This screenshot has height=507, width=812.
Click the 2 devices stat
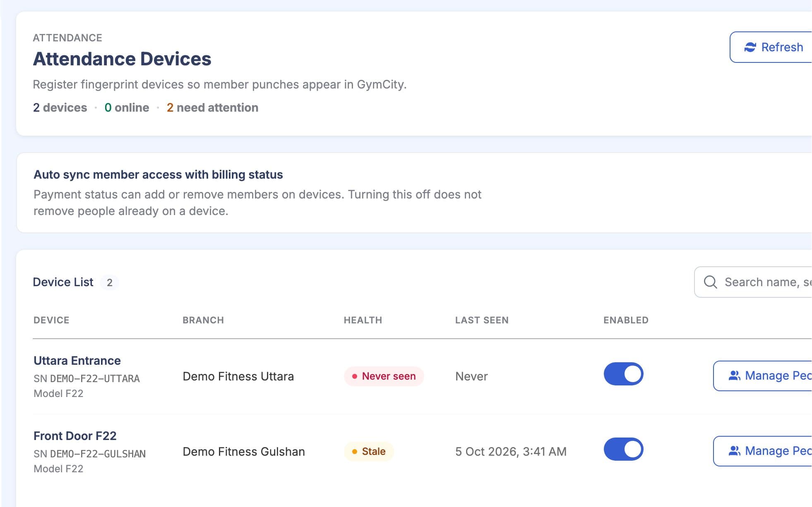tap(60, 108)
